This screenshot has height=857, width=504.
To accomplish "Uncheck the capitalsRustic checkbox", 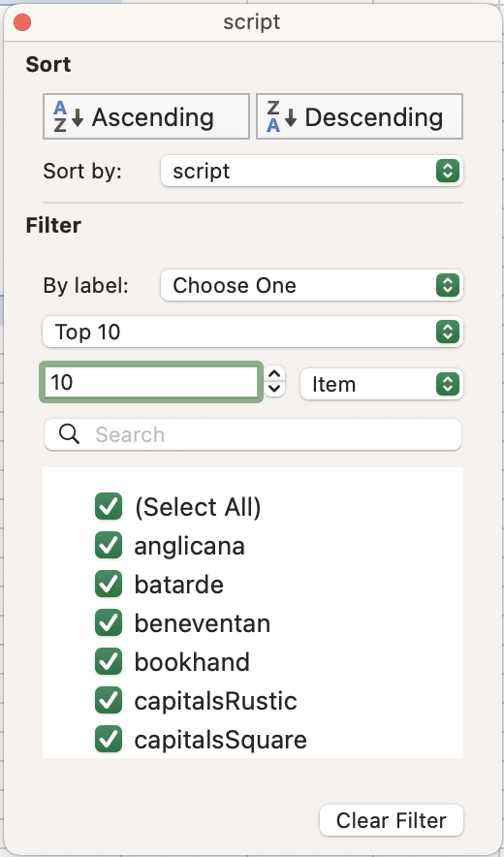I will (x=109, y=701).
